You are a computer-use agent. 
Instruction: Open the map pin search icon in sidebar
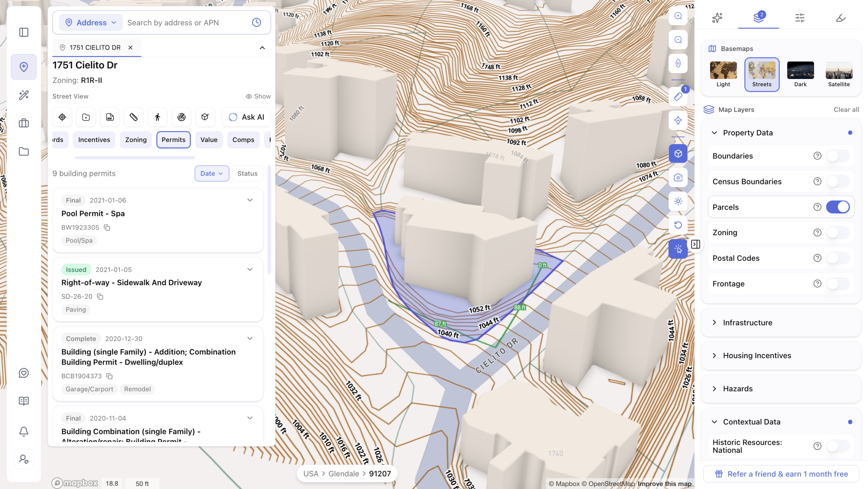coord(24,67)
